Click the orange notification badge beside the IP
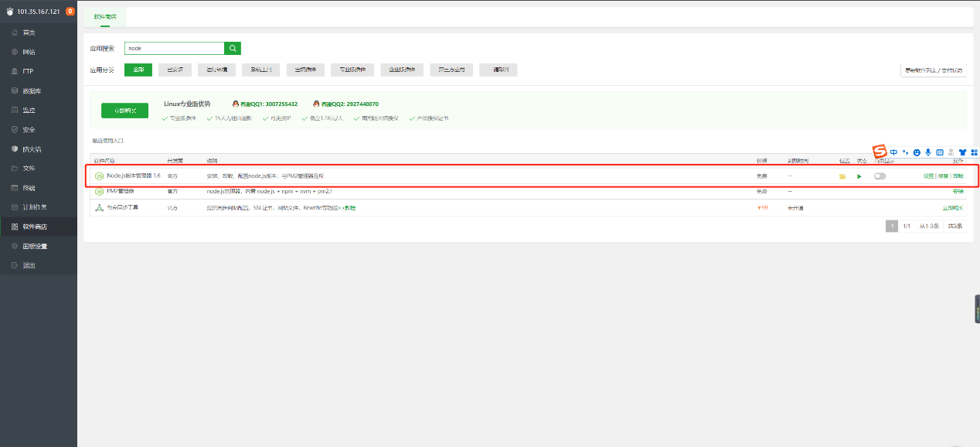This screenshot has width=980, height=447. click(x=70, y=11)
